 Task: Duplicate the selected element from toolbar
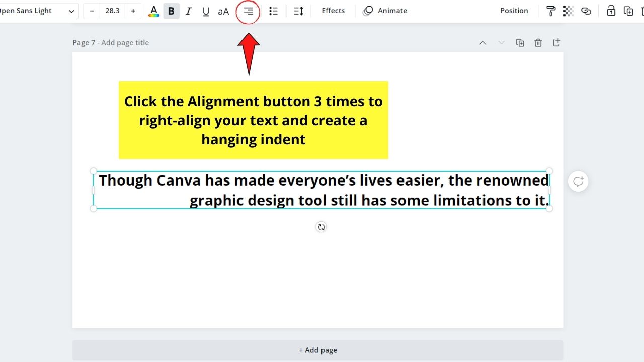tap(628, 11)
